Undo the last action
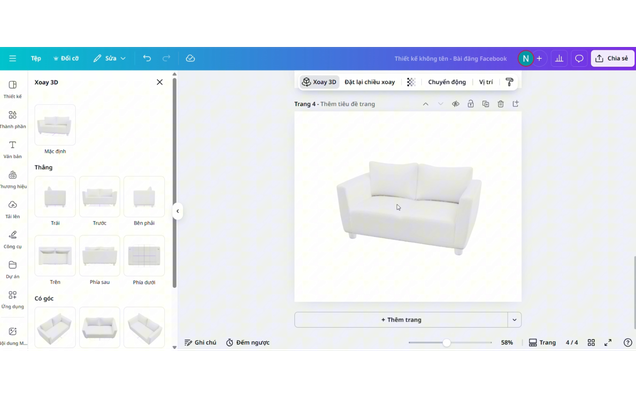Viewport: 636px width, 398px height. click(x=147, y=58)
